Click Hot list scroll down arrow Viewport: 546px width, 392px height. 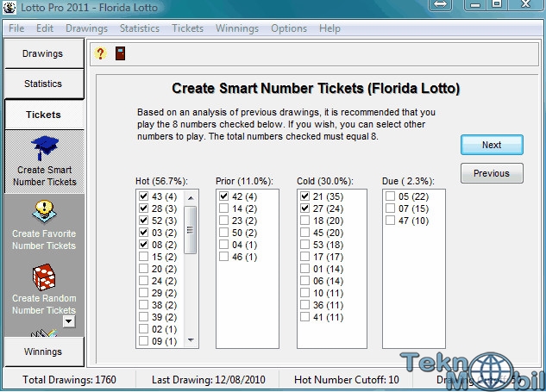(x=191, y=340)
